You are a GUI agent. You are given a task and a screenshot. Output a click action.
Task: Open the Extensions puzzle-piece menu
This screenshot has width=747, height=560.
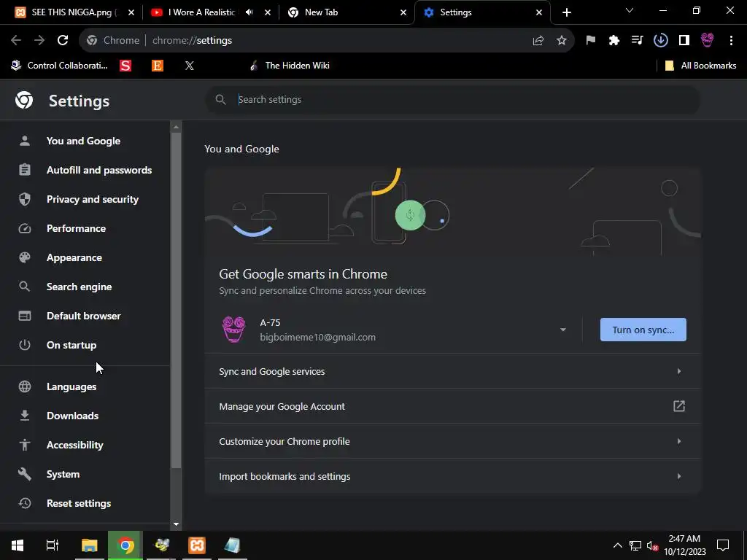(x=614, y=41)
